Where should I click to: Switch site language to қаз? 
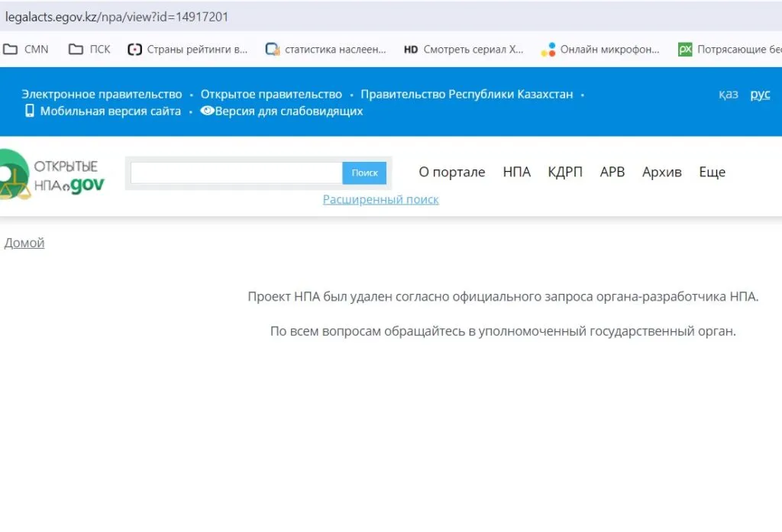728,94
